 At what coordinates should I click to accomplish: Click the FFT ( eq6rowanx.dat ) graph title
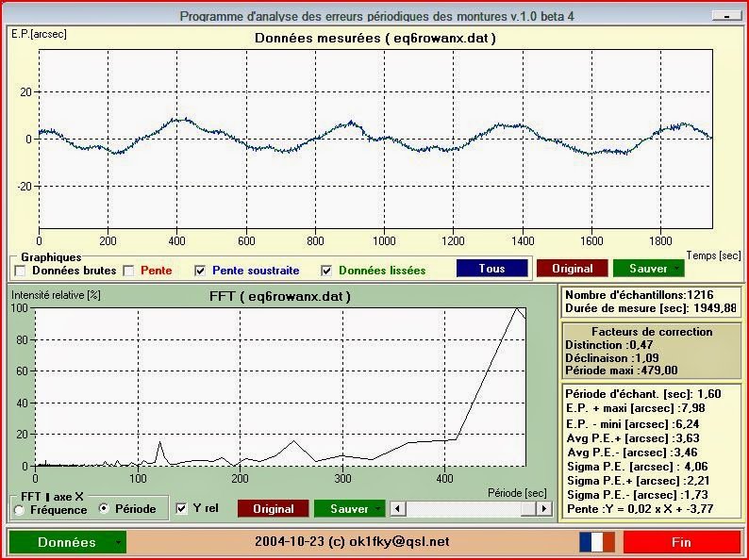(x=280, y=297)
